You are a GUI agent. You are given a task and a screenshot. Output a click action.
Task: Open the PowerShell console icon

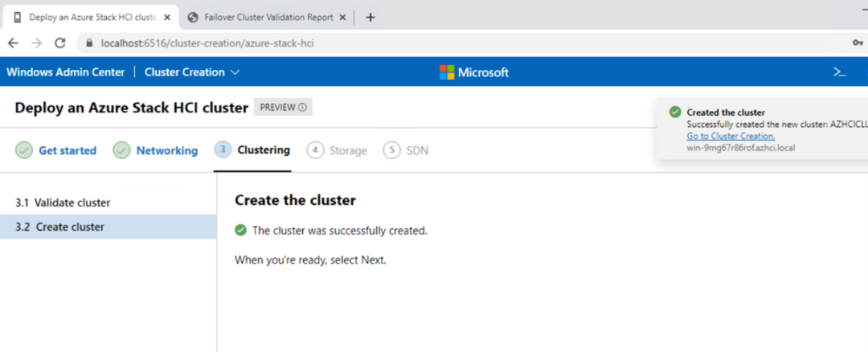click(x=839, y=72)
